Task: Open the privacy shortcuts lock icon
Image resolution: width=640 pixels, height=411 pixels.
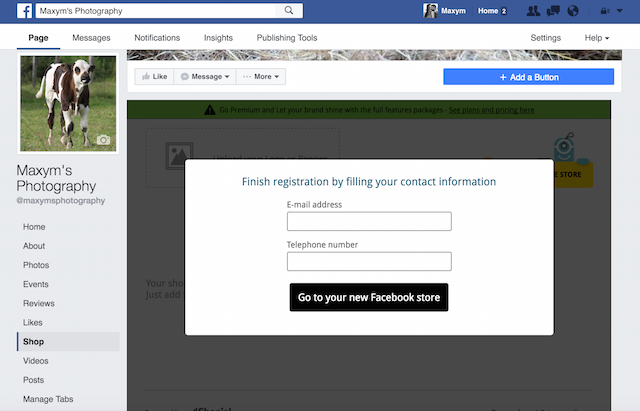Action: click(x=605, y=11)
